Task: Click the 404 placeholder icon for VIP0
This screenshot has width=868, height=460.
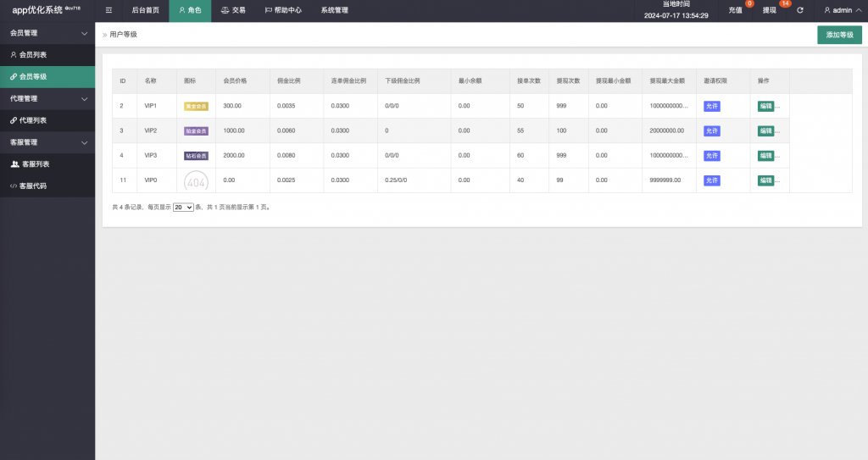Action: [x=196, y=180]
